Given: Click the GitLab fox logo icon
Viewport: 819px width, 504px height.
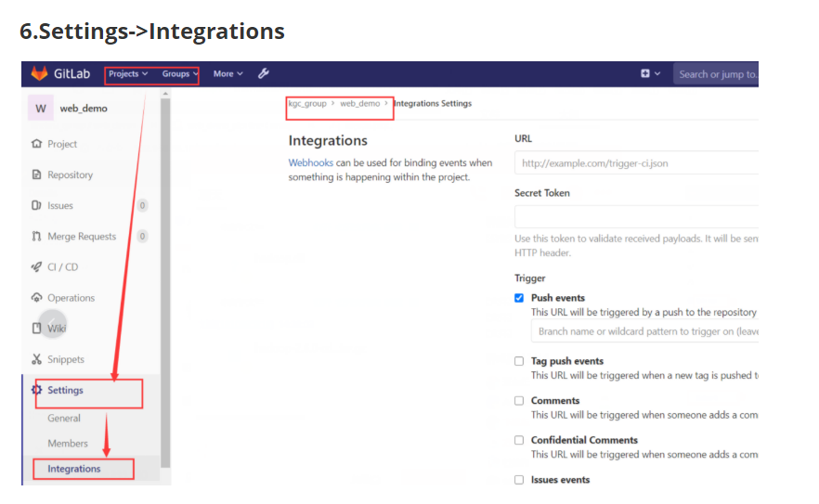Looking at the screenshot, I should (39, 73).
